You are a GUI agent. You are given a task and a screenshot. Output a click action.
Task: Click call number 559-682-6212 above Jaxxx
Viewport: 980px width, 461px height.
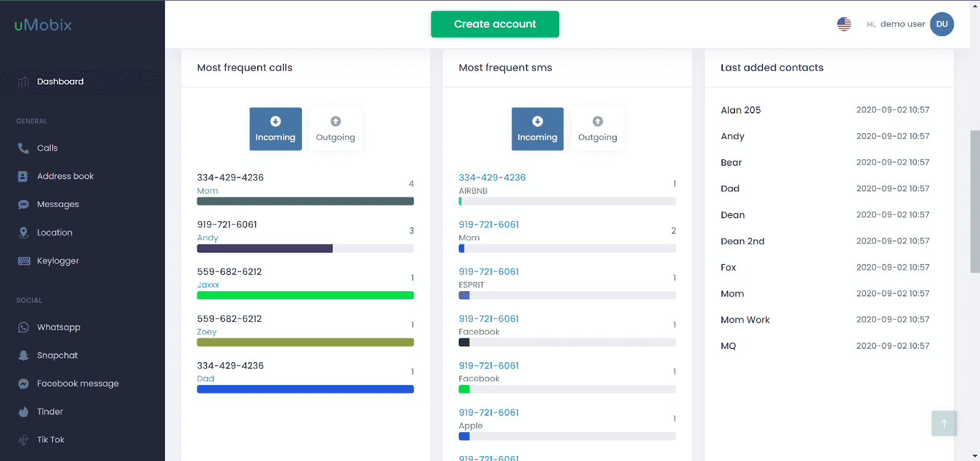tap(230, 272)
